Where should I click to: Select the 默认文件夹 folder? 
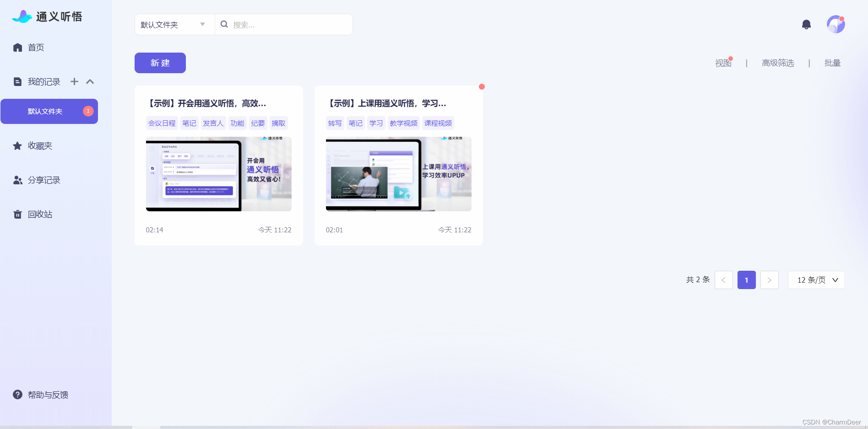coord(49,111)
